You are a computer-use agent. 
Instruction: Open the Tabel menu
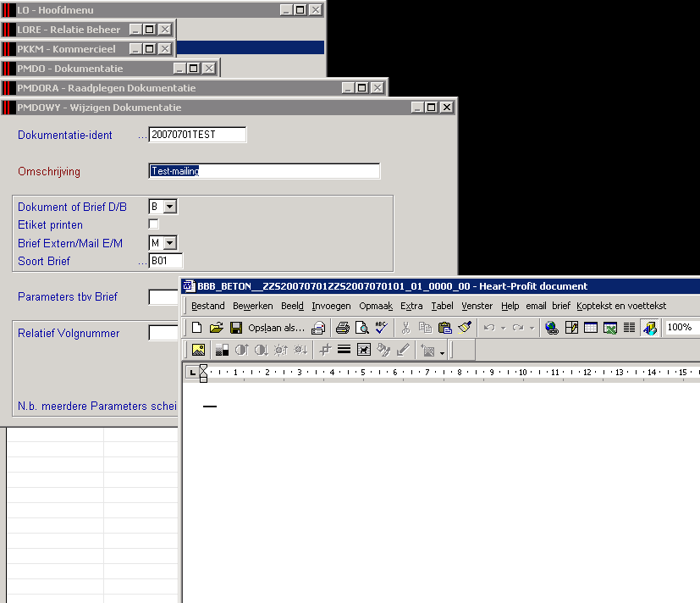coord(442,306)
